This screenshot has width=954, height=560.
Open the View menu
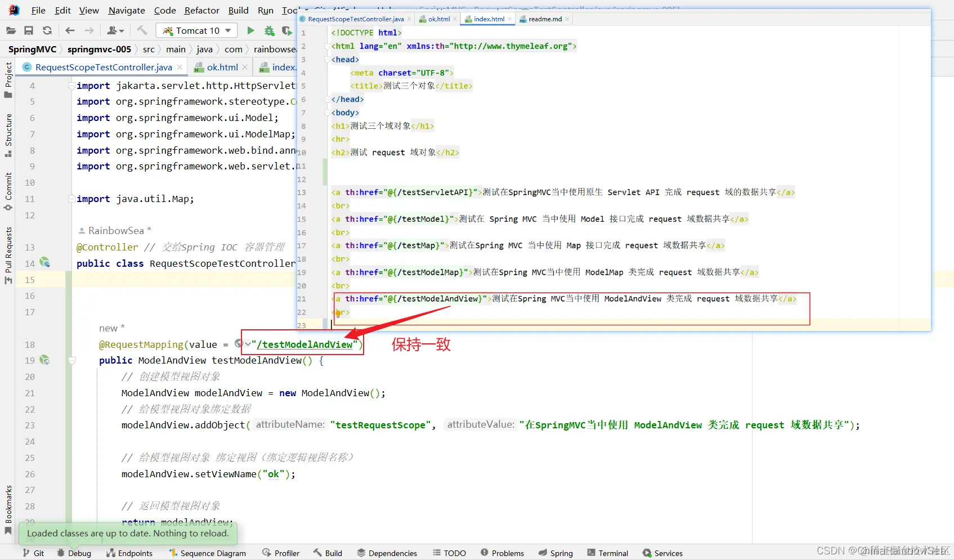[x=89, y=10]
